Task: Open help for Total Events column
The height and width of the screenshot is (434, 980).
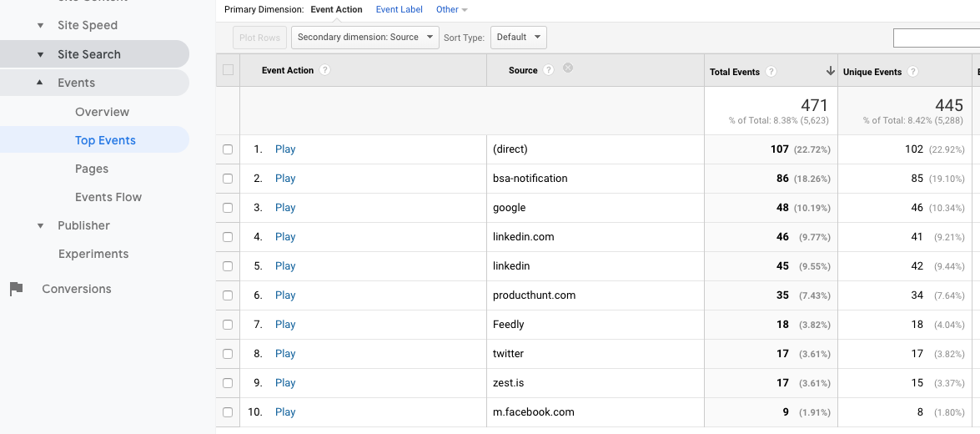Action: coord(771,71)
